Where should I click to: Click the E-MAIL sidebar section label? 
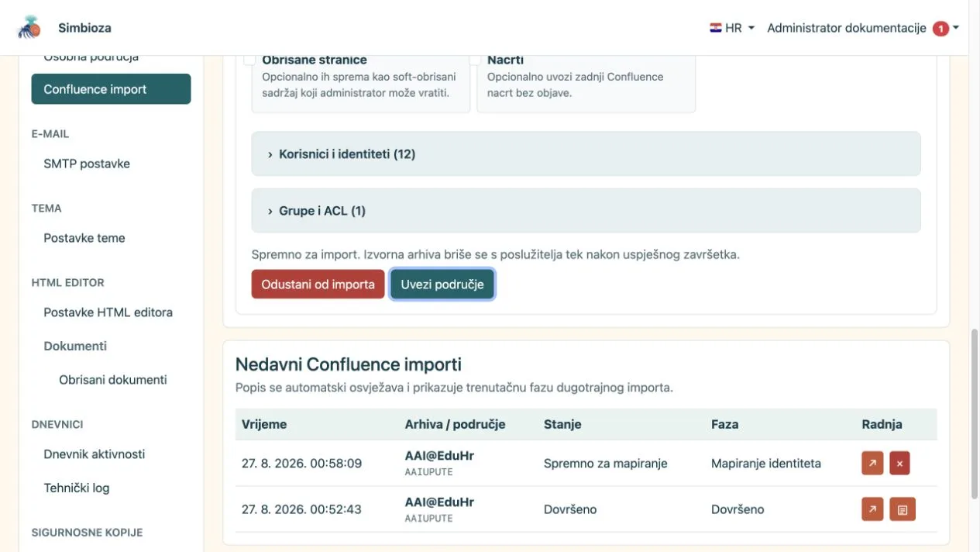[x=50, y=134]
